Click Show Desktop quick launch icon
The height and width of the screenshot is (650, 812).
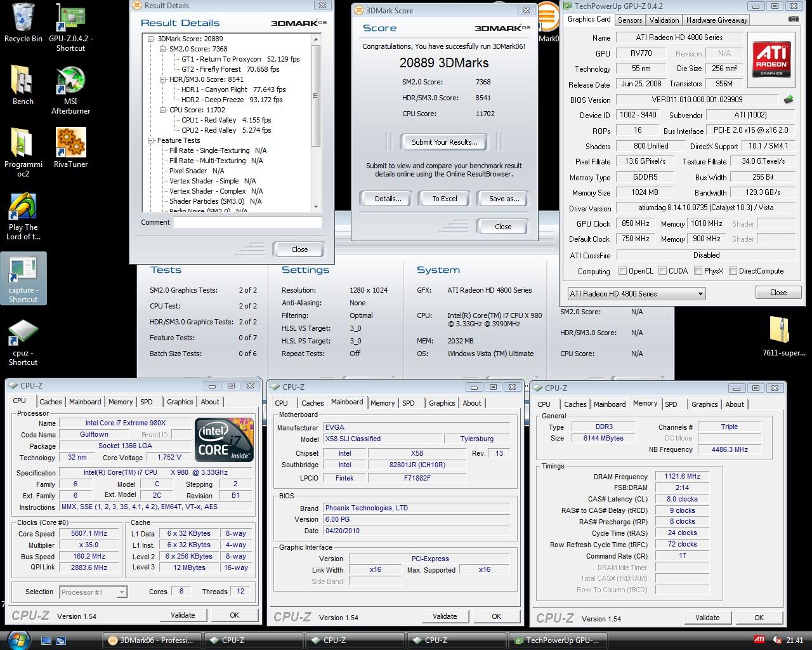(x=46, y=640)
